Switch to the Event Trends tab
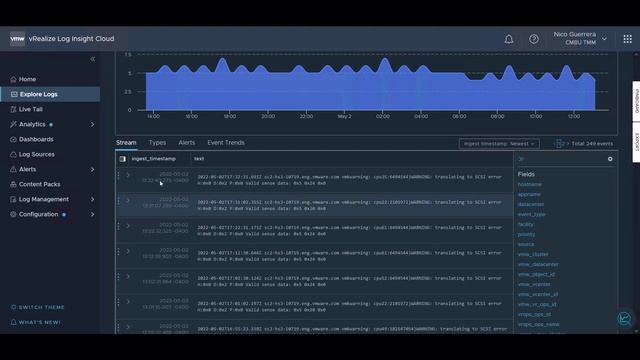 tap(226, 142)
